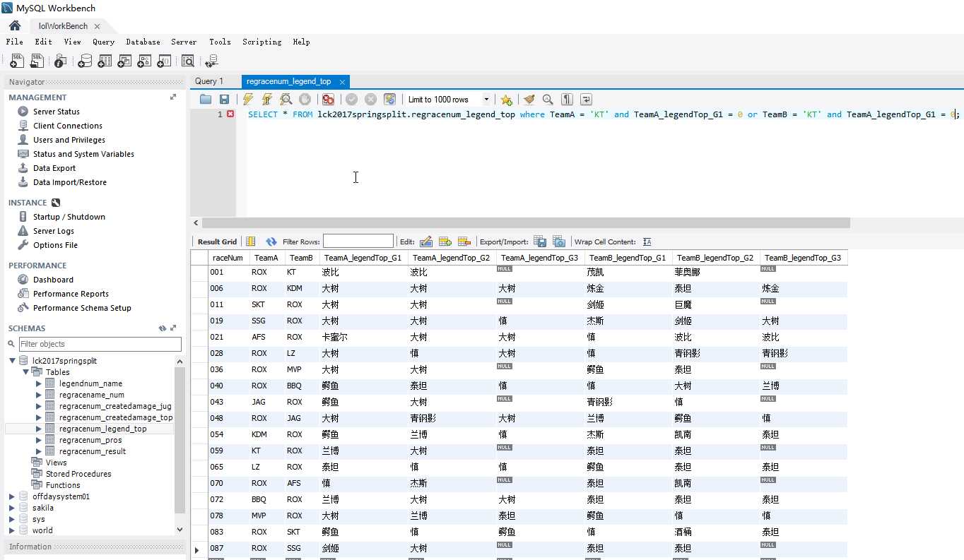The height and width of the screenshot is (560, 964).
Task: Open the Database menu
Action: tap(143, 42)
